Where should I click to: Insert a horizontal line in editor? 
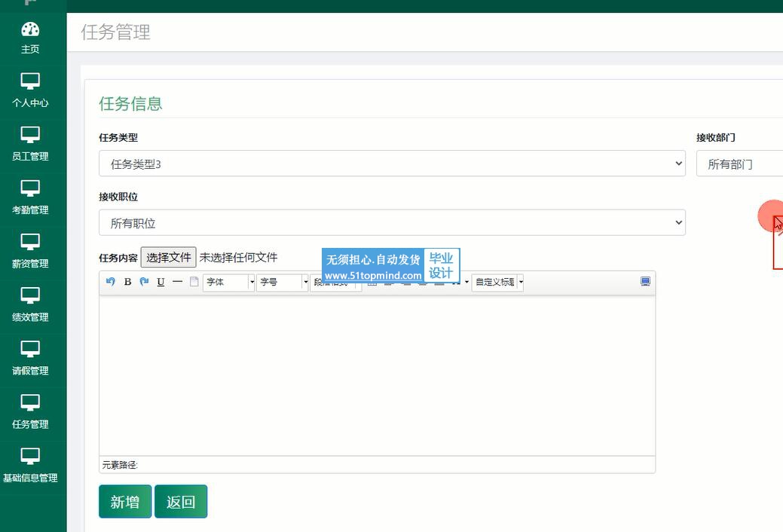point(177,282)
